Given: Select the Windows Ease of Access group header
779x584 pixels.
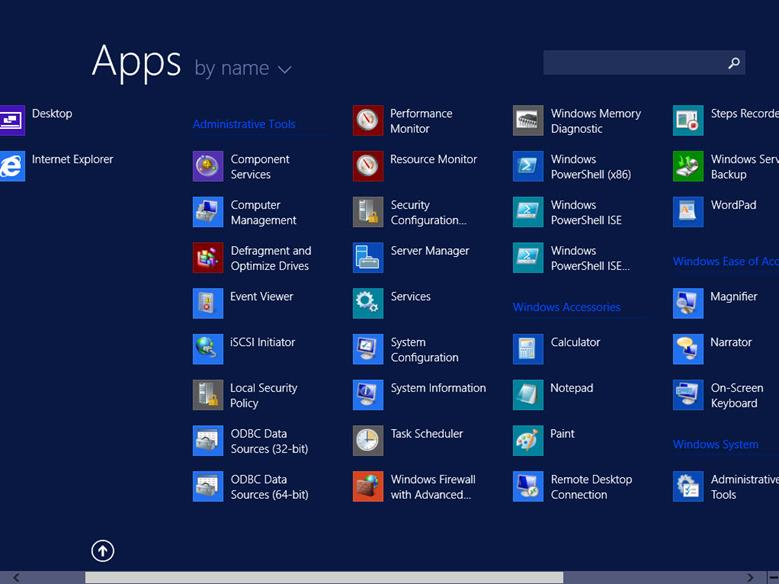Looking at the screenshot, I should [x=726, y=261].
